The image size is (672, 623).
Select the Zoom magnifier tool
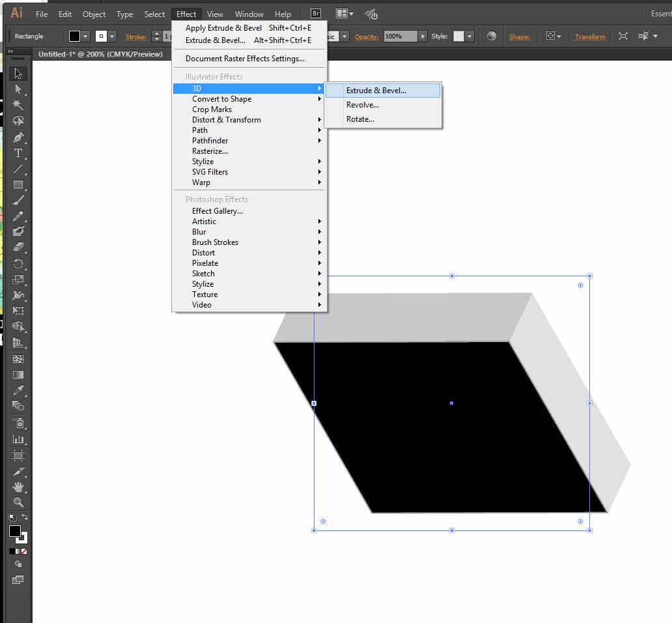tap(18, 502)
